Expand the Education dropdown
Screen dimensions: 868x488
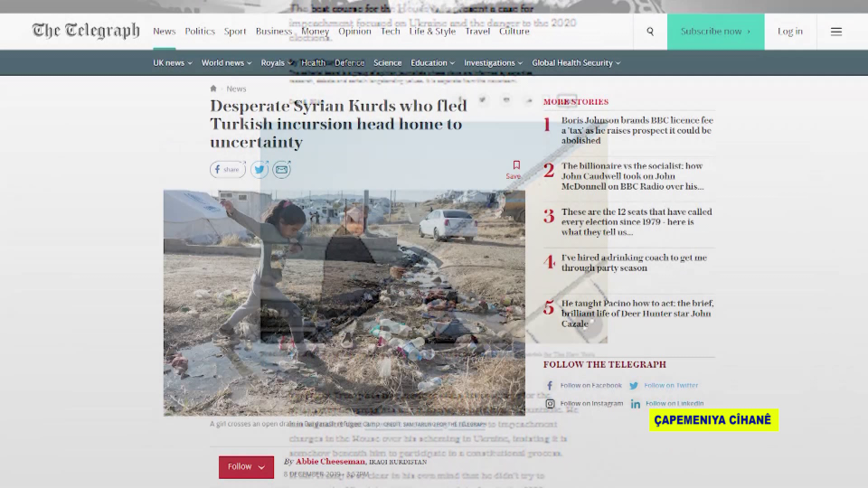(432, 62)
